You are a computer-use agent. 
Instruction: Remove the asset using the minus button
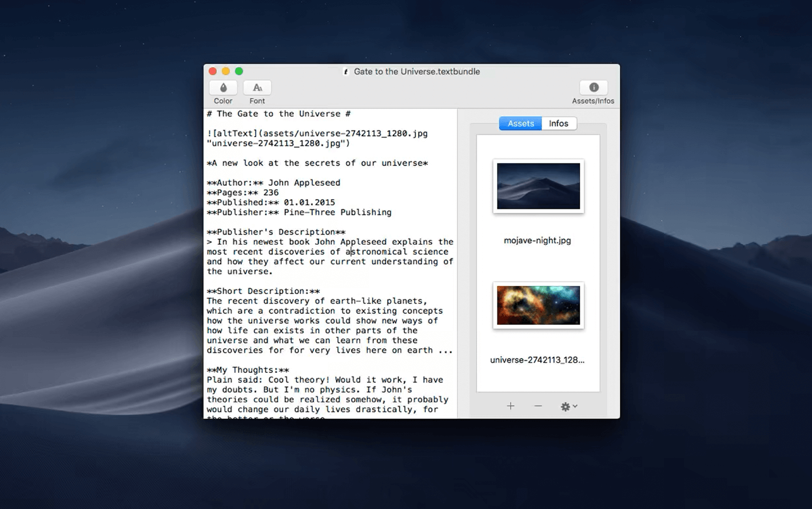point(538,406)
